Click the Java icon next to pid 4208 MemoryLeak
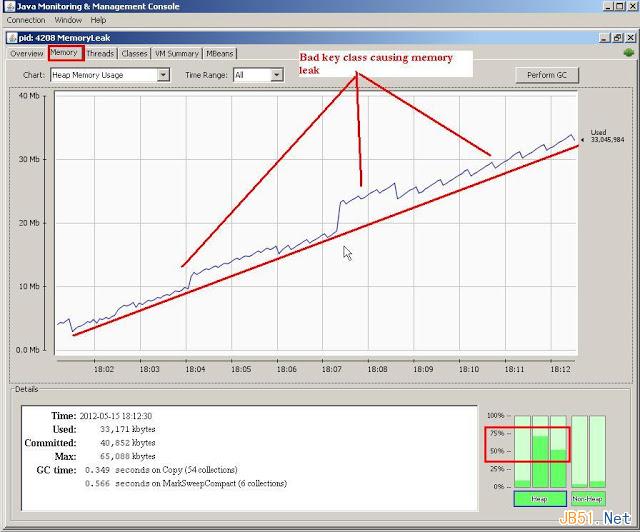The image size is (640, 532). tap(12, 38)
